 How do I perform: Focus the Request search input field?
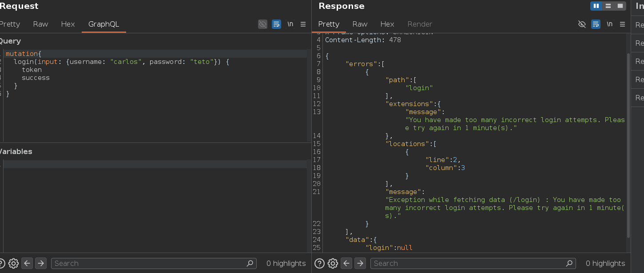pos(154,263)
